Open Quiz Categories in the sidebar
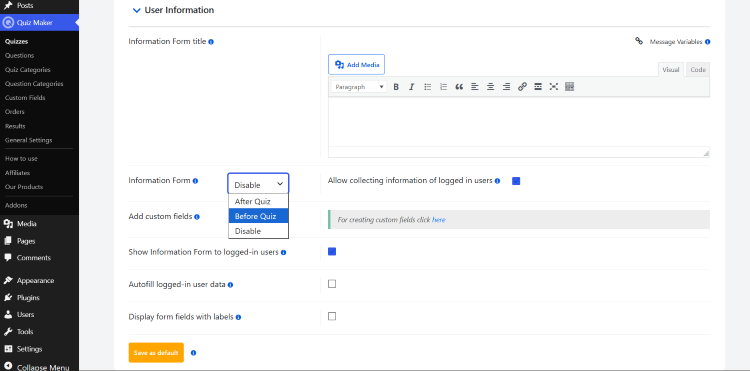The image size is (750, 371). [x=27, y=70]
